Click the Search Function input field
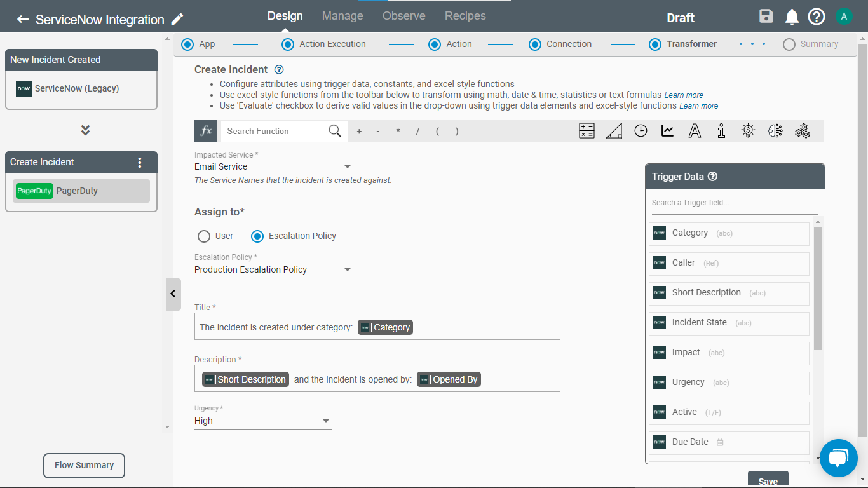The height and width of the screenshot is (488, 868). tap(274, 131)
